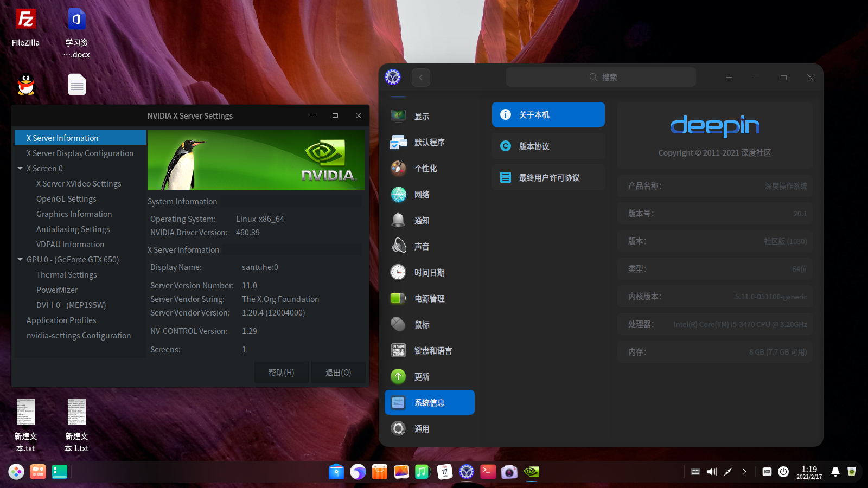The height and width of the screenshot is (488, 868).
Task: Open the 版本协议 edition license page
Action: 548,146
